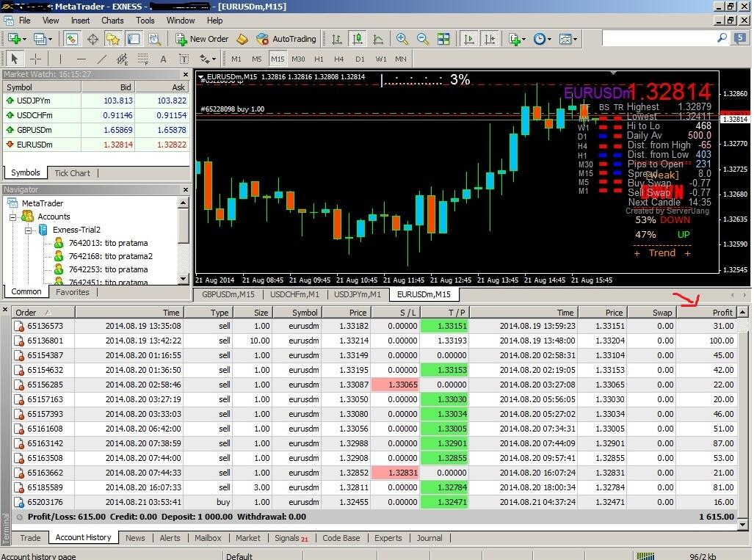The height and width of the screenshot is (560, 754).
Task: Open the USDJPYm,M1 chart tab
Action: [358, 294]
